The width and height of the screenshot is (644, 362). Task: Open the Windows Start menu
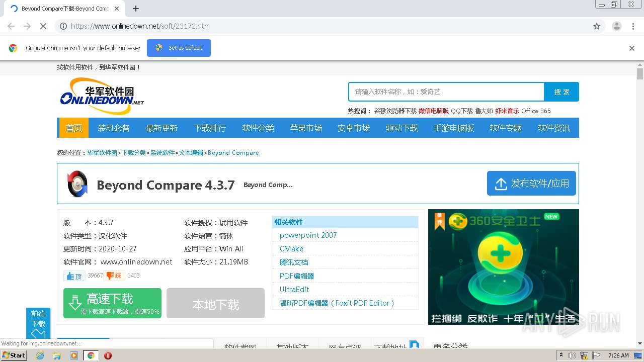pos(14,355)
